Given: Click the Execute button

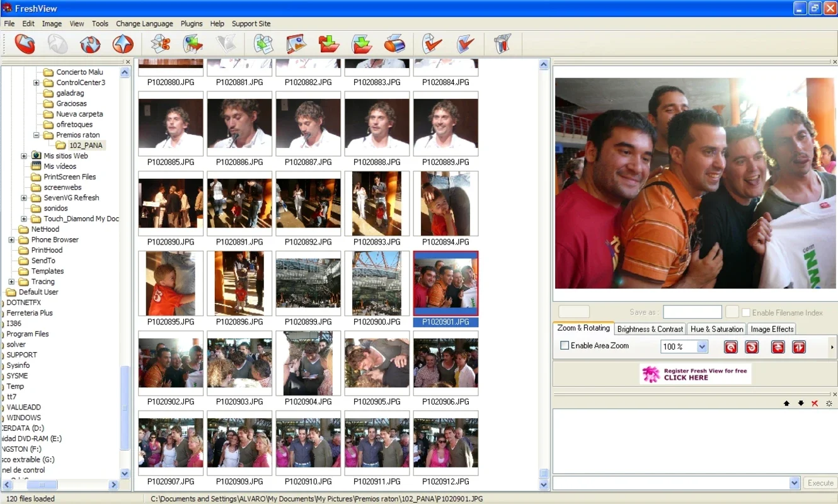Looking at the screenshot, I should [x=820, y=483].
